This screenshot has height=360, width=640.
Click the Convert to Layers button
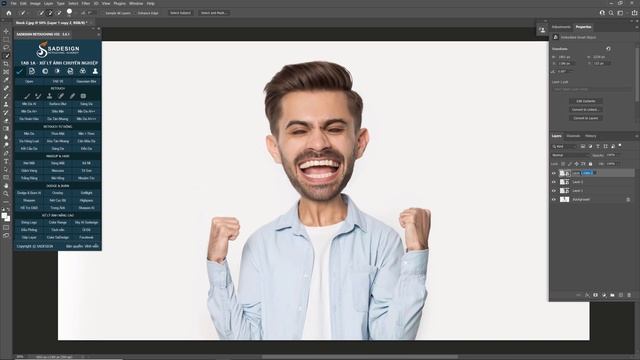coord(586,118)
